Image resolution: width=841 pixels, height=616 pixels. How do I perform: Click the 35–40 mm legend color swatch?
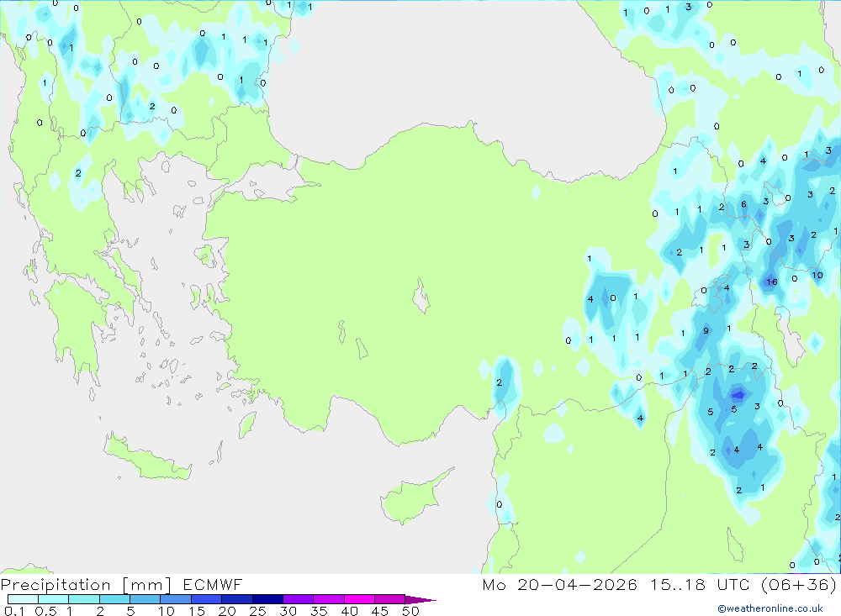point(328,599)
